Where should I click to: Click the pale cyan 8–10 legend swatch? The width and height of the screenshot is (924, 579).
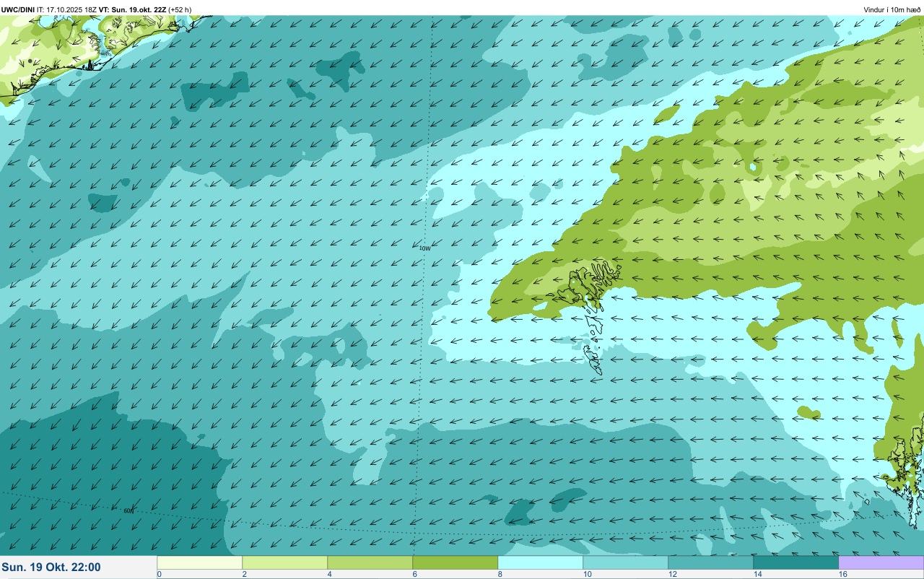[x=541, y=562]
